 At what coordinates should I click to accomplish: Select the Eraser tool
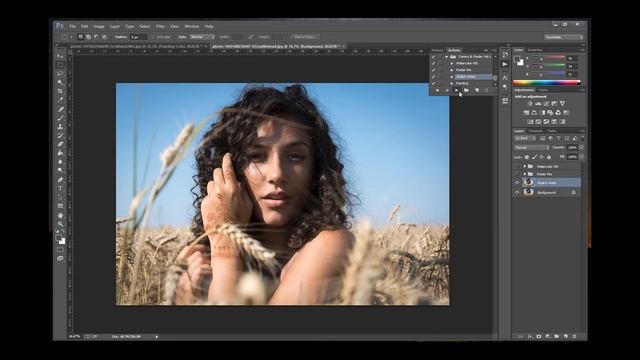60,144
